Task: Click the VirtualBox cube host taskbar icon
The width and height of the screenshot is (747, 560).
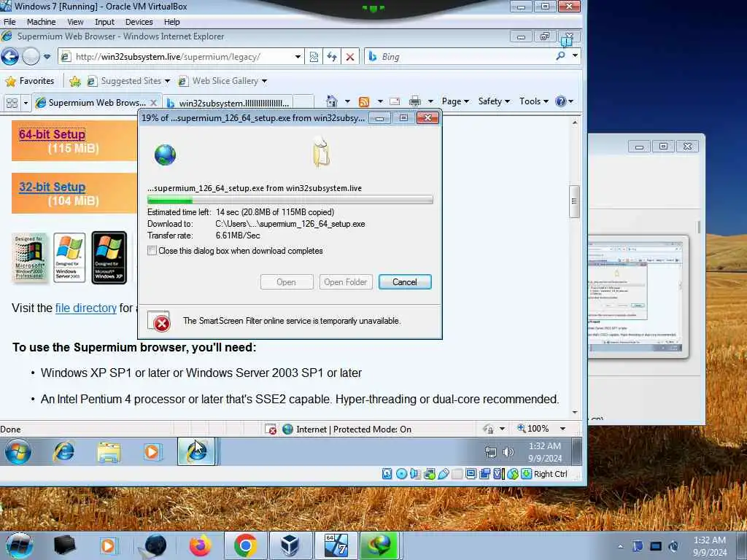Action: [x=290, y=545]
